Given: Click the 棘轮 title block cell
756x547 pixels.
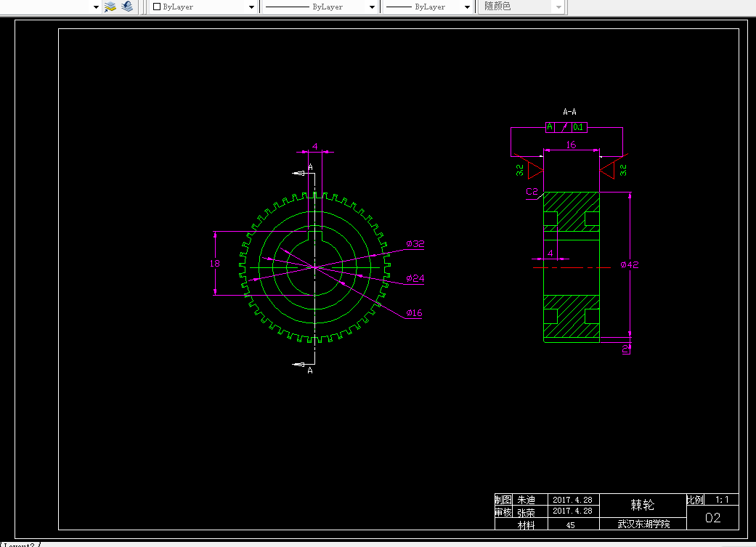Looking at the screenshot, I should [643, 505].
